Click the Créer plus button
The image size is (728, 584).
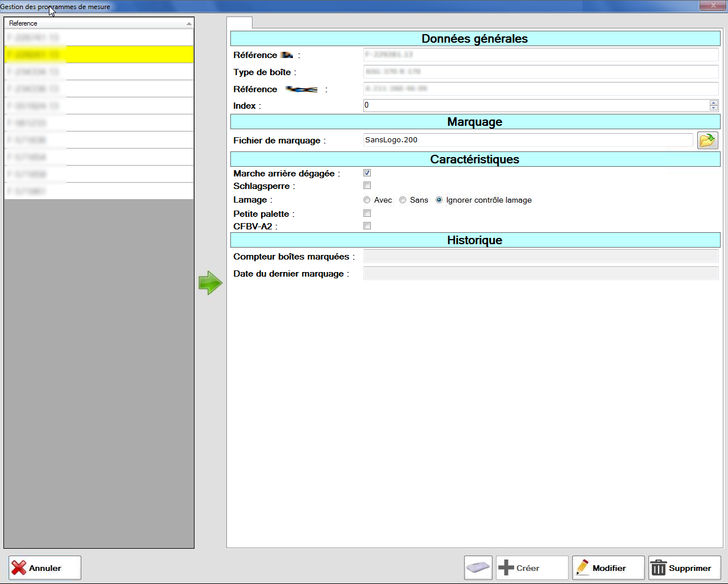click(532, 567)
